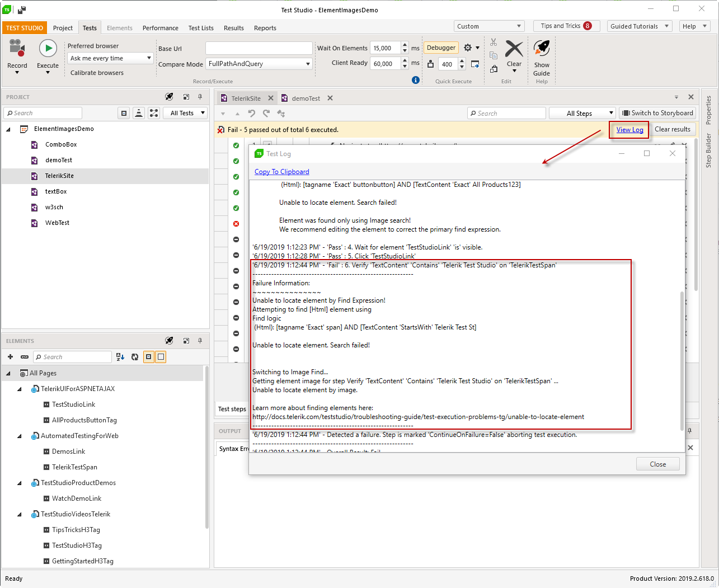The height and width of the screenshot is (588, 719).
Task: Open the Step Builder side panel
Action: (x=708, y=150)
